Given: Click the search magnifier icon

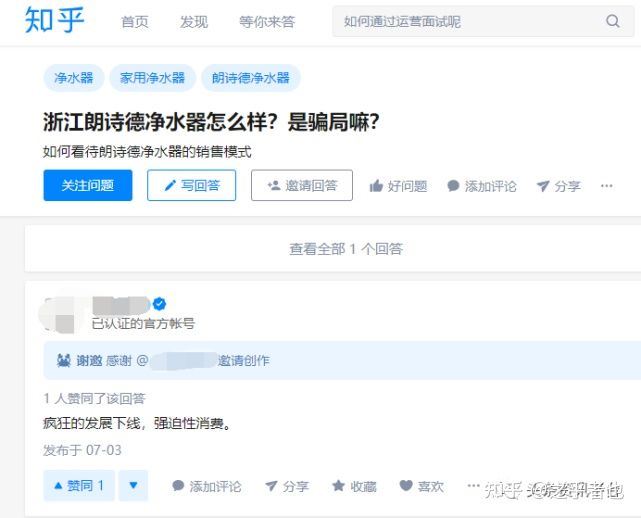Looking at the screenshot, I should (x=612, y=21).
